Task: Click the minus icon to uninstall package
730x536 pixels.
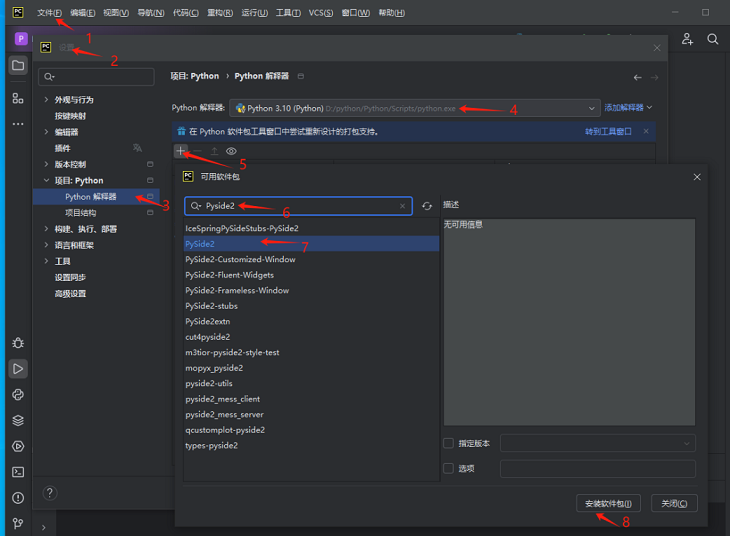Action: point(197,151)
